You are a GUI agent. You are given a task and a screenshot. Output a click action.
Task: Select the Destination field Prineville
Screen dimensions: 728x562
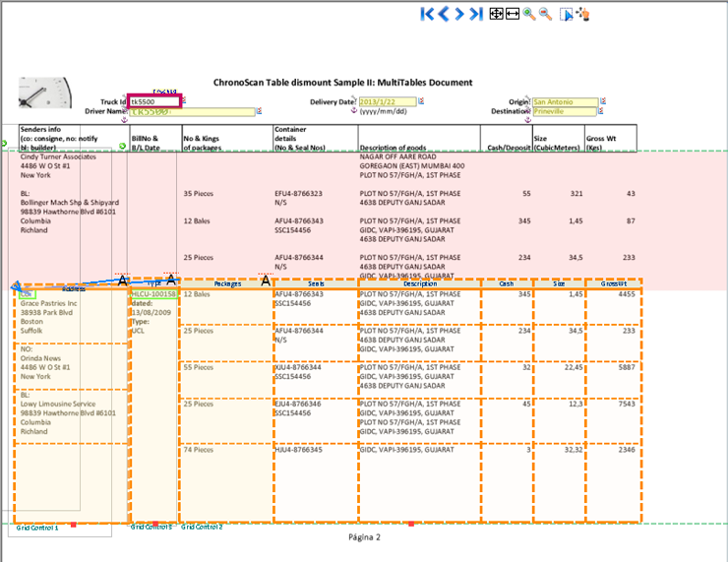tap(564, 111)
